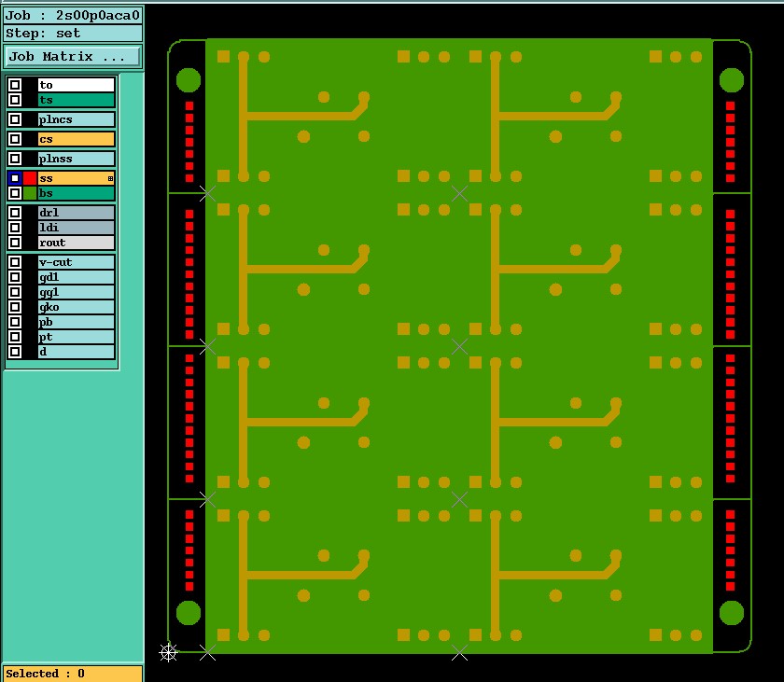The height and width of the screenshot is (682, 784).
Task: Toggle the checkbox for the 'gd1' layer
Action: (x=15, y=277)
